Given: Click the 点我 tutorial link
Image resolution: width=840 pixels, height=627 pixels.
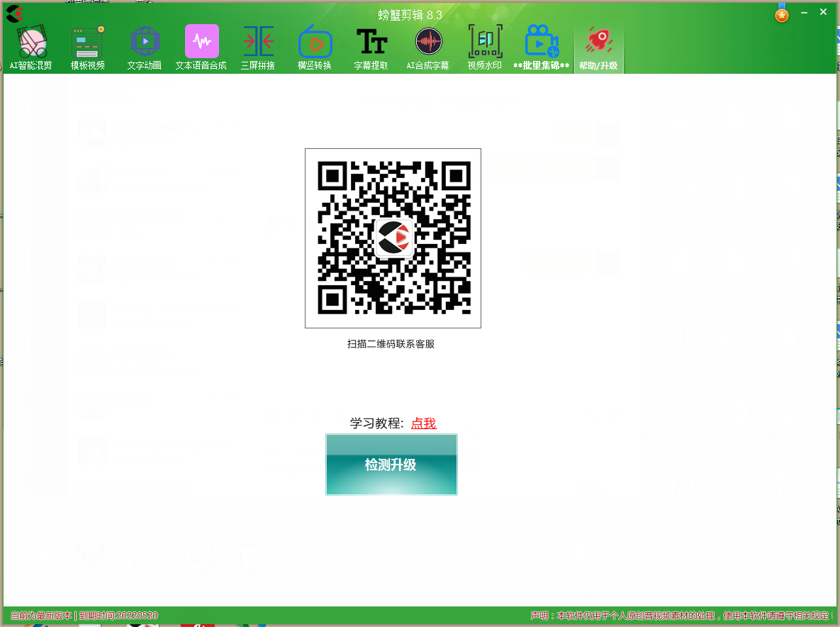Looking at the screenshot, I should [424, 423].
